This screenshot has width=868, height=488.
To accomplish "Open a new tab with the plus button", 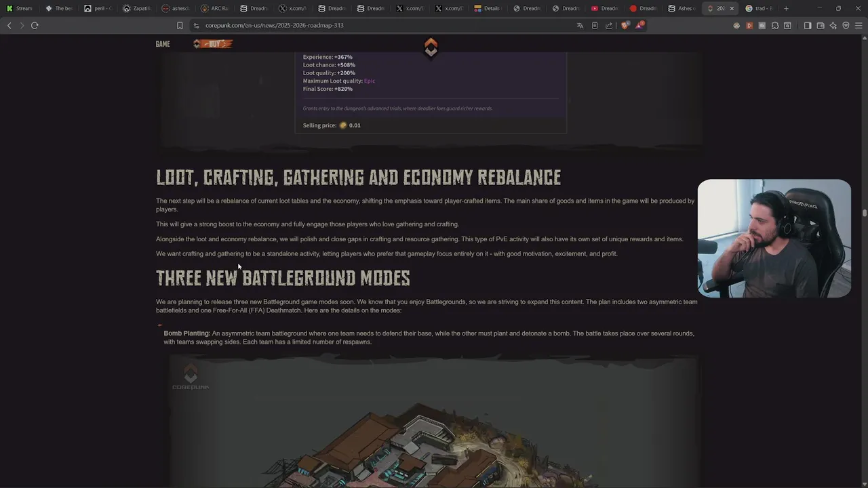I will click(786, 8).
